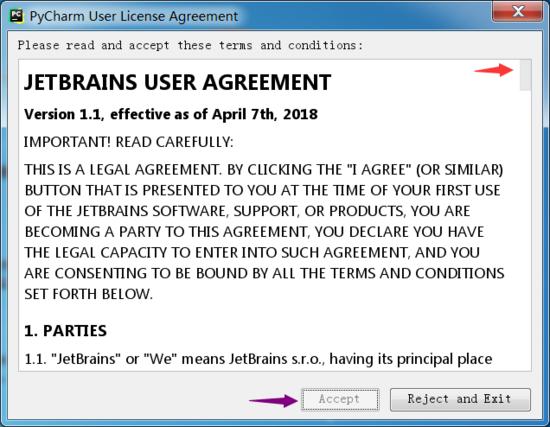Click the 'THIS IS A LEGAL AGREEMENT' line
550x427 pixels.
point(264,170)
